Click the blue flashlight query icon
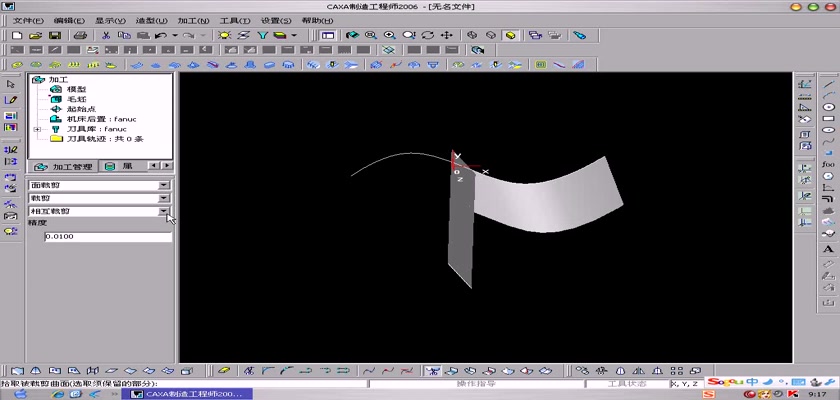Viewport: 840px width, 400px height. 579,35
